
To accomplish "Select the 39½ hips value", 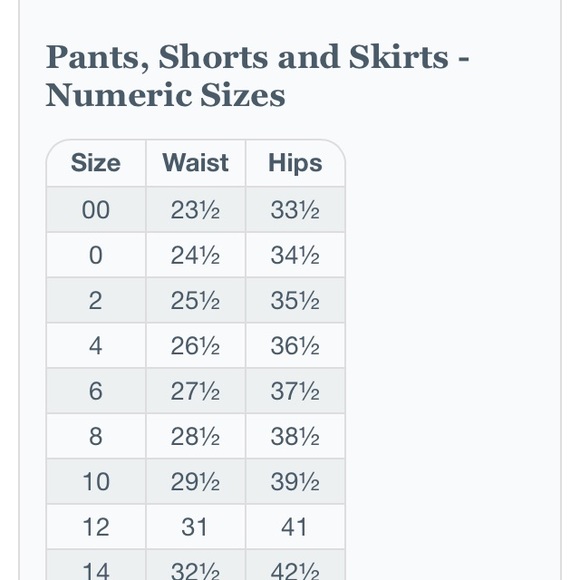I will (x=295, y=482).
